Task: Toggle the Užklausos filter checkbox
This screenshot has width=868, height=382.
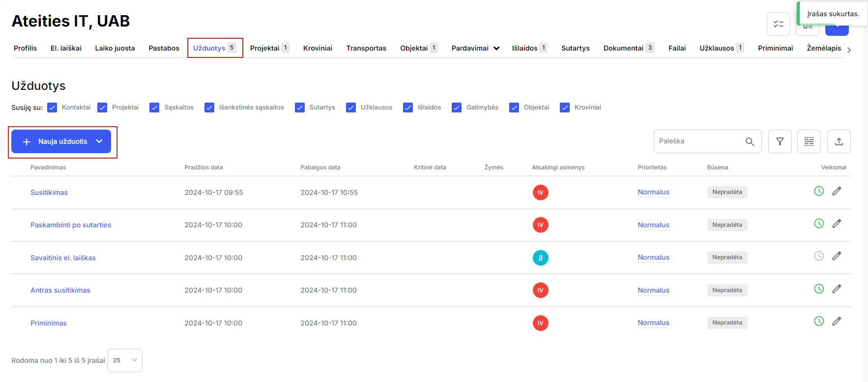Action: point(351,108)
